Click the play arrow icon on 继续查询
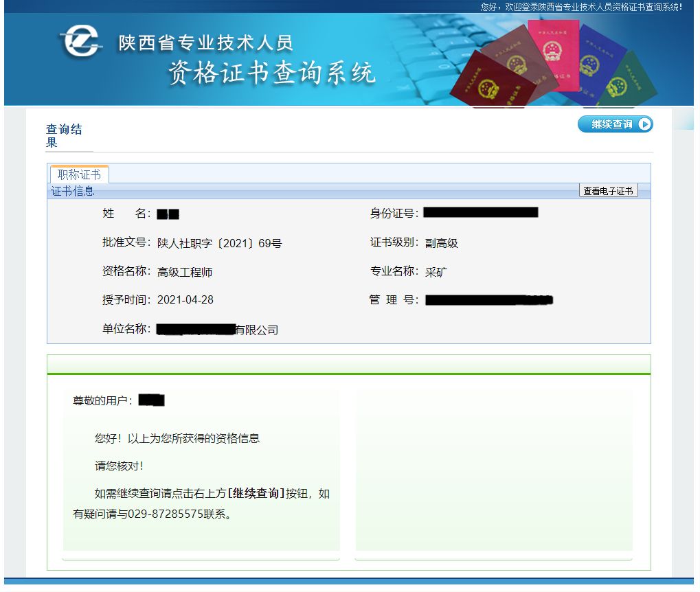The image size is (700, 592). click(x=644, y=124)
